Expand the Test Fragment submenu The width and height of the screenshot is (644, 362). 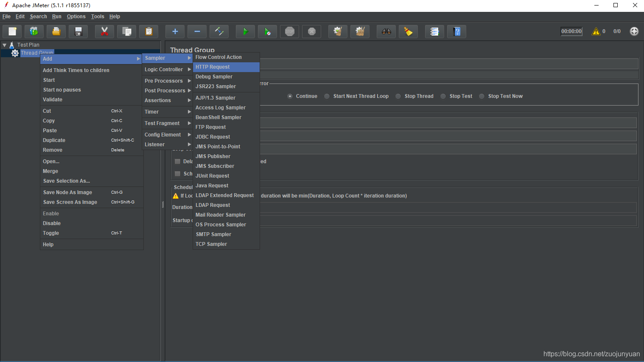pyautogui.click(x=167, y=123)
